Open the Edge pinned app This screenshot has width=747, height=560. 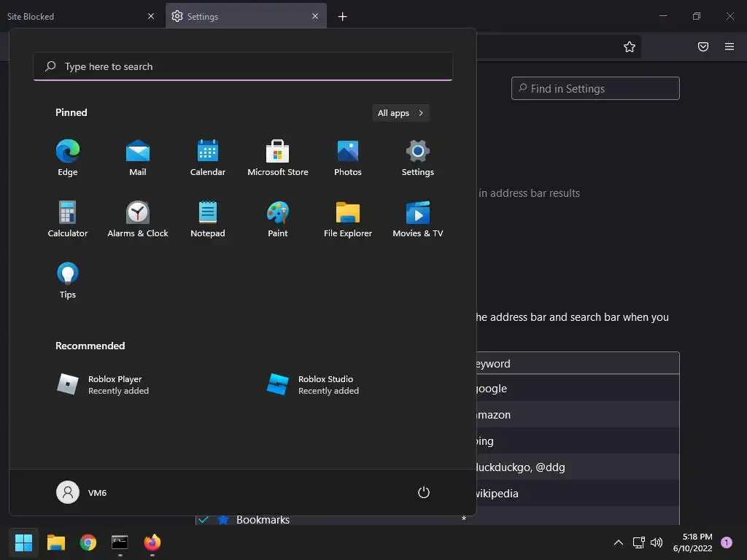coord(68,158)
